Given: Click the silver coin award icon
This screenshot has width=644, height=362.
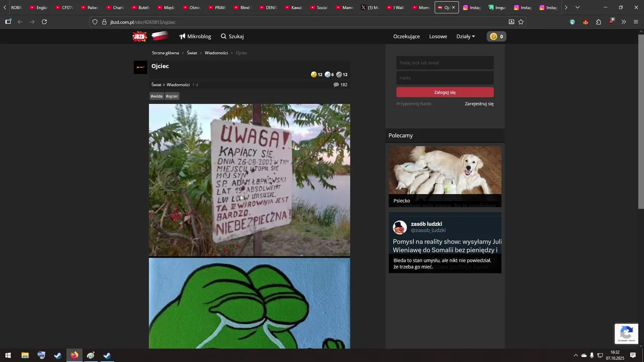Looking at the screenshot, I should (328, 74).
